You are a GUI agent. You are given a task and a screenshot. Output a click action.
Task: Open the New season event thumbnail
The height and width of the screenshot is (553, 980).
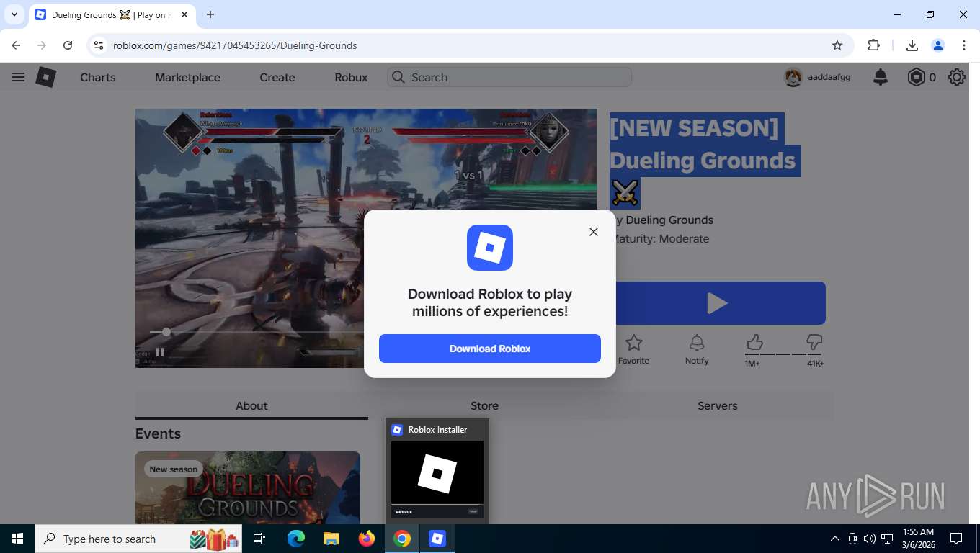(x=247, y=487)
